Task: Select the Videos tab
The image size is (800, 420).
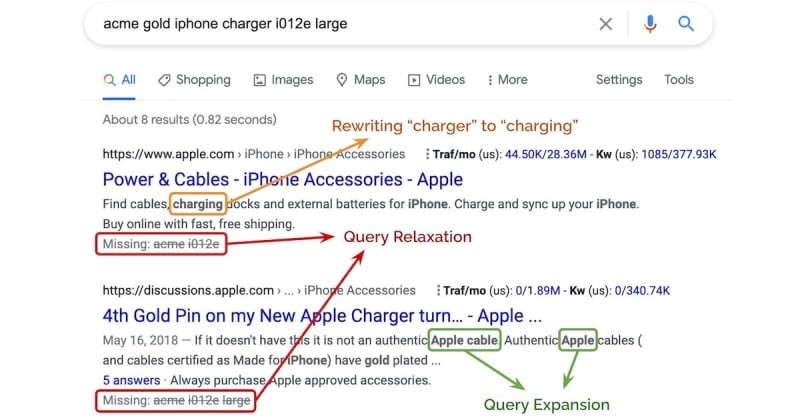Action: click(437, 80)
